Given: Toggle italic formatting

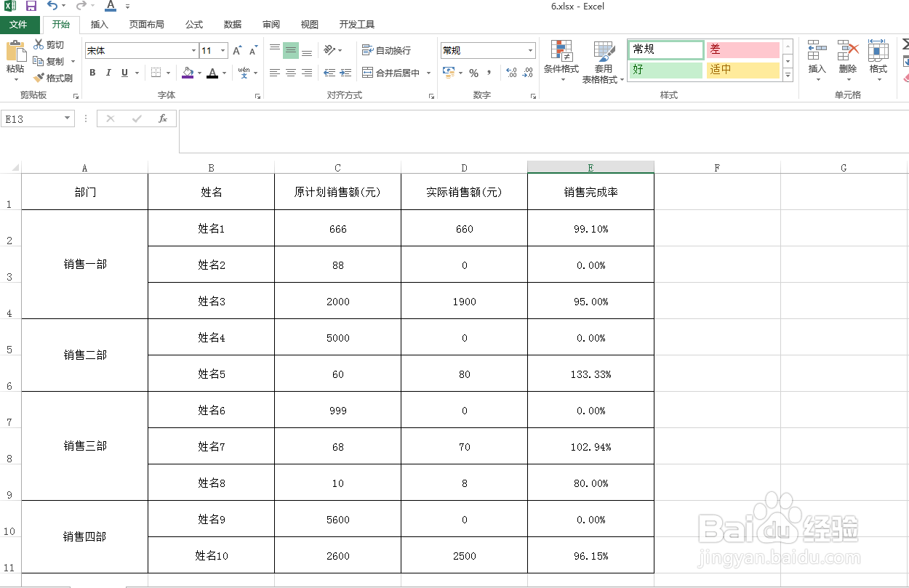Looking at the screenshot, I should coord(107,73).
